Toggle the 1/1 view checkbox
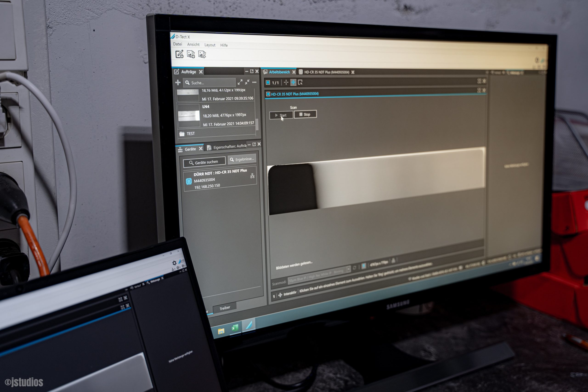The width and height of the screenshot is (588, 392). (x=268, y=82)
